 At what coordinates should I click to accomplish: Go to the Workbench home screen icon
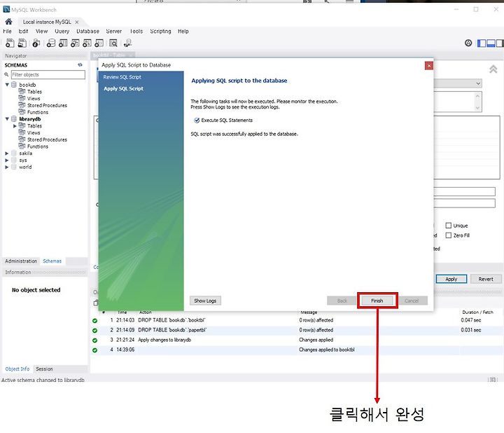[8, 22]
